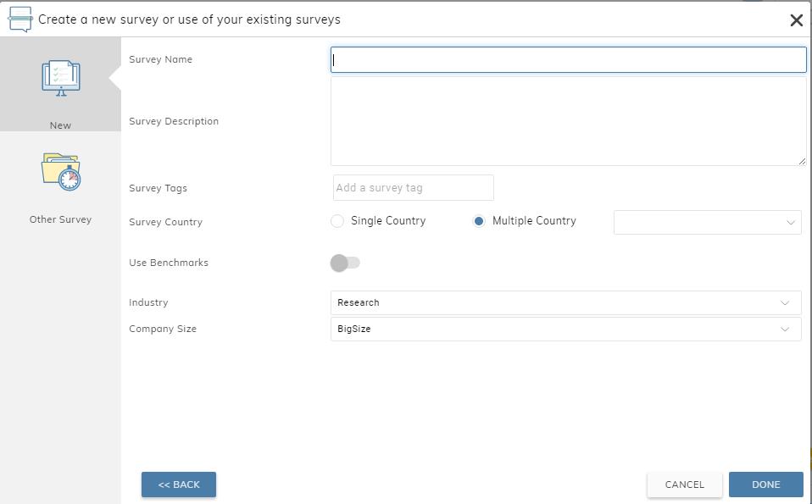Close the survey creation dialog

(796, 20)
